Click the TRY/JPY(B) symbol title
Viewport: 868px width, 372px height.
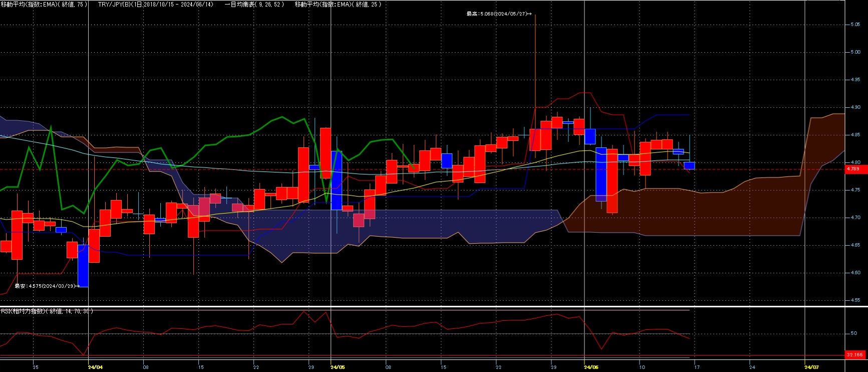click(x=156, y=4)
